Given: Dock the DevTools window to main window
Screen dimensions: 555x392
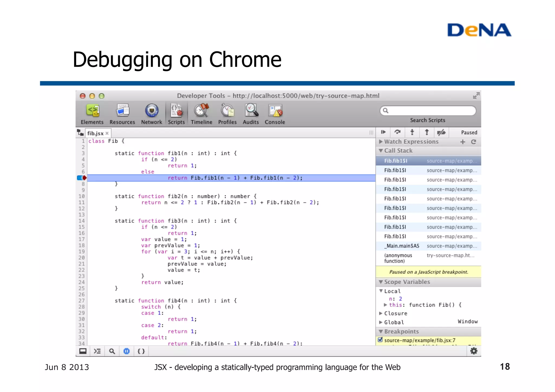Looking at the screenshot, I should click(83, 351).
